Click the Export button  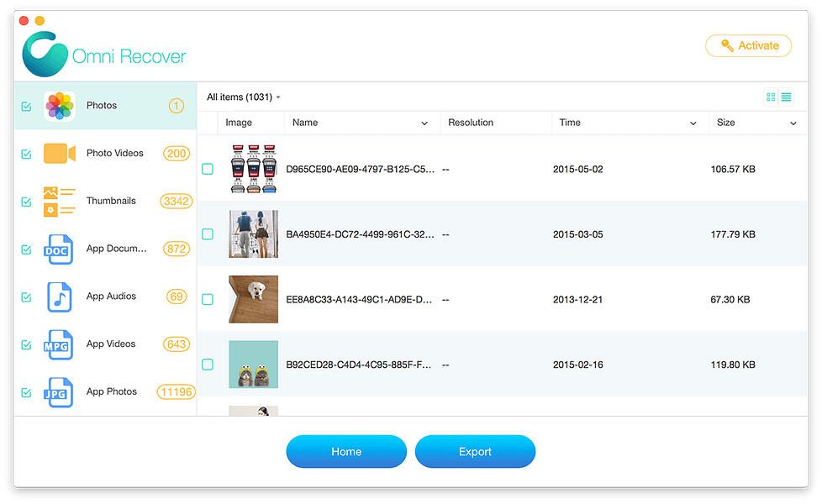pos(476,452)
